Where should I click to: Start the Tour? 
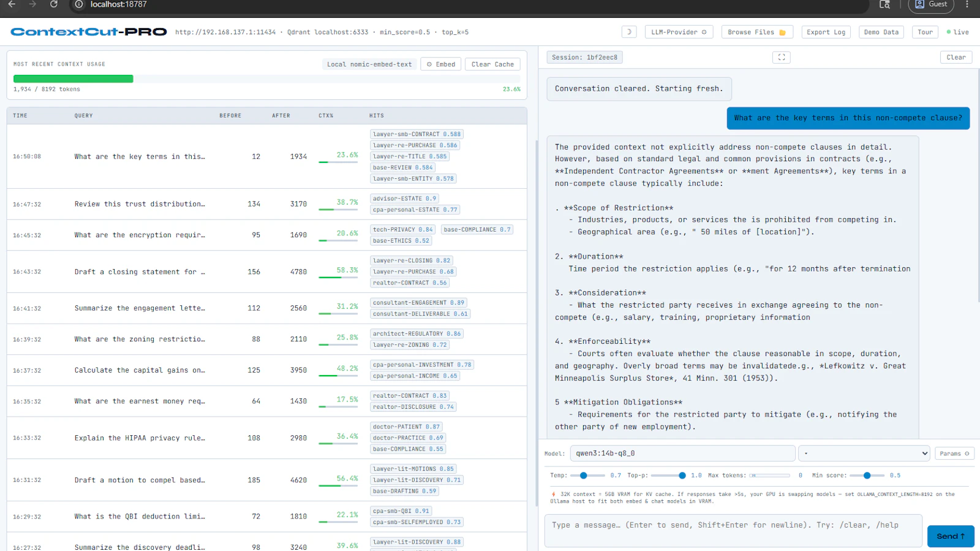tap(925, 32)
